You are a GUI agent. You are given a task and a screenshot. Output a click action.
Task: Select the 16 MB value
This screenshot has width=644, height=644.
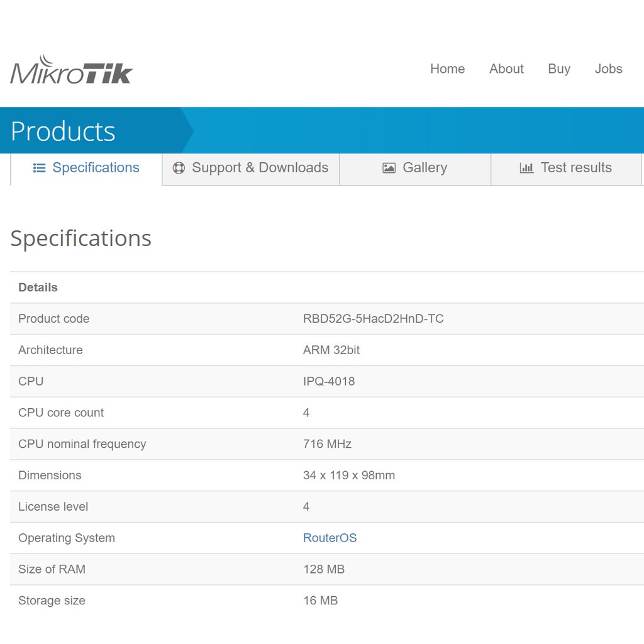click(320, 601)
